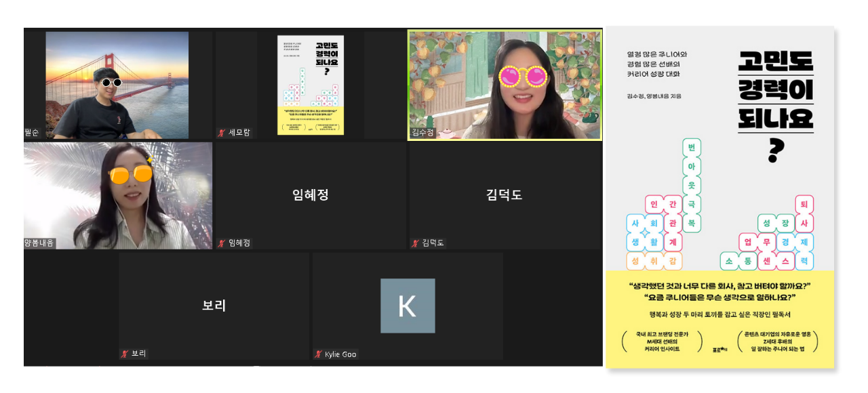The width and height of the screenshot is (868, 393).
Task: Click the muted mic icon beside 김덕도
Action: [414, 243]
